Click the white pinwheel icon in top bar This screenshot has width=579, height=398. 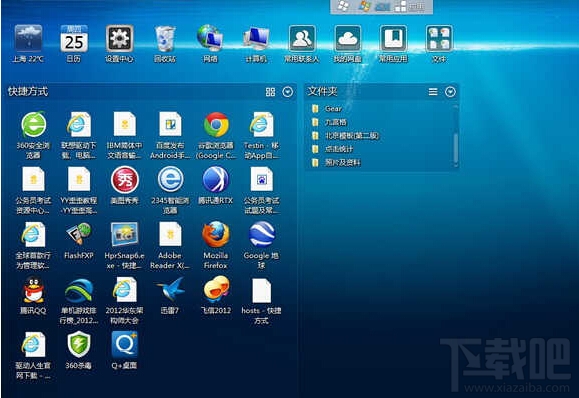coord(343,6)
